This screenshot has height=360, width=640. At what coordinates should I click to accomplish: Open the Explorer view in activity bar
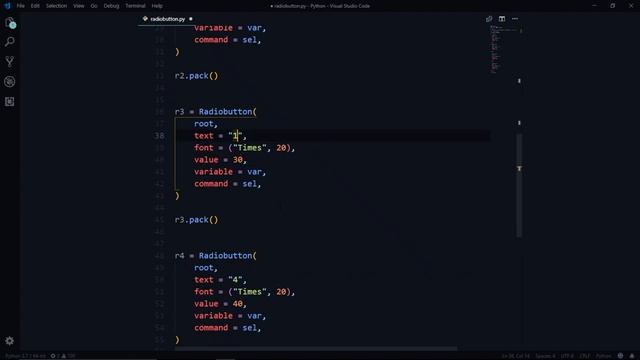click(x=10, y=23)
